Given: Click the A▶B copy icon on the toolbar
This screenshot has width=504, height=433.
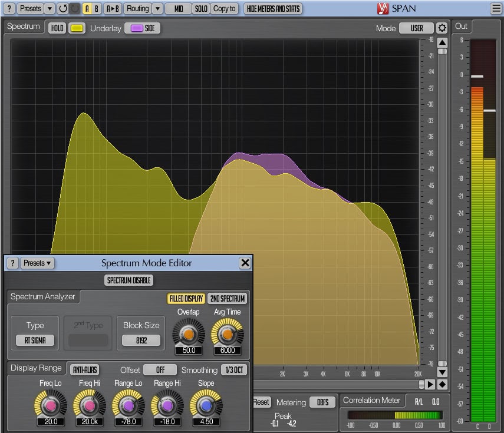Looking at the screenshot, I should coord(114,8).
